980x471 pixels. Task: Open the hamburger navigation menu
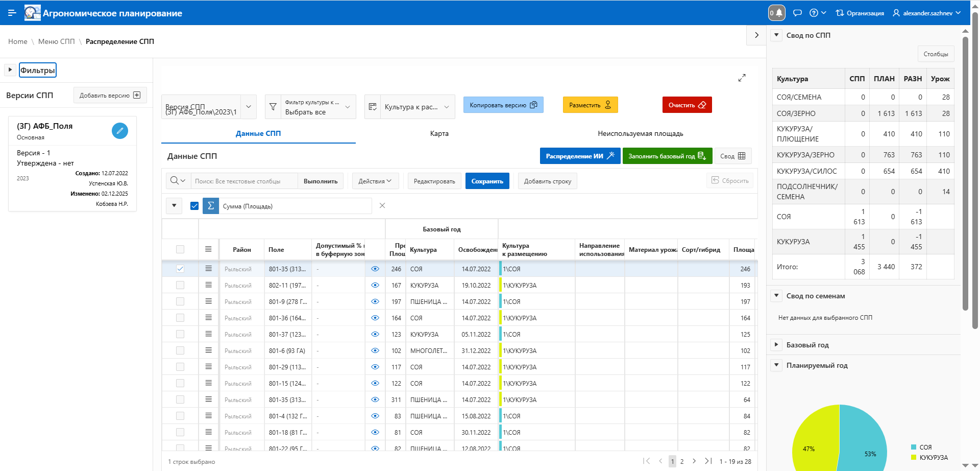pyautogui.click(x=12, y=13)
